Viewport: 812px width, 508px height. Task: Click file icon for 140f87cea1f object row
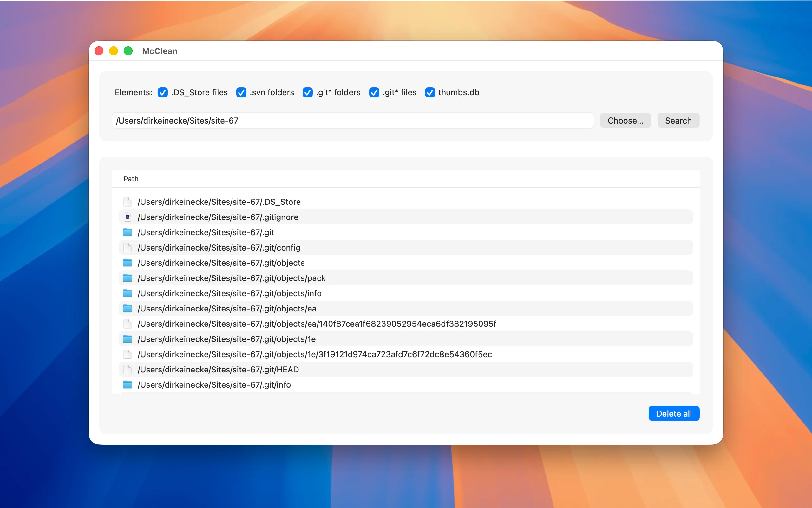tap(128, 324)
